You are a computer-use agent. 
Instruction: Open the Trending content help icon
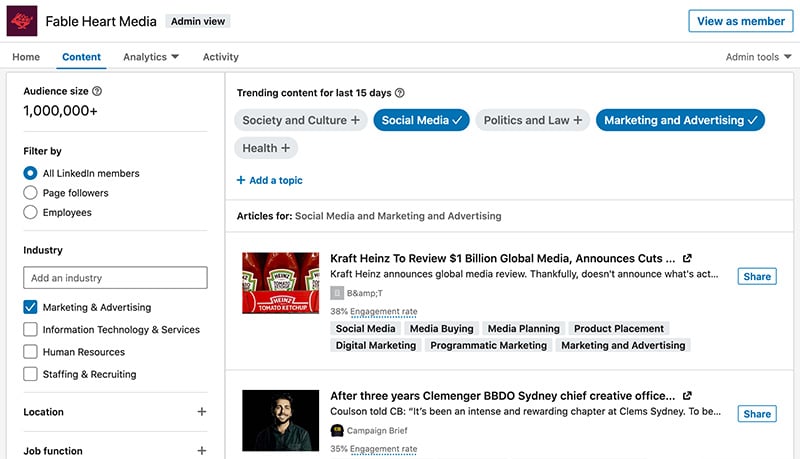[x=400, y=93]
